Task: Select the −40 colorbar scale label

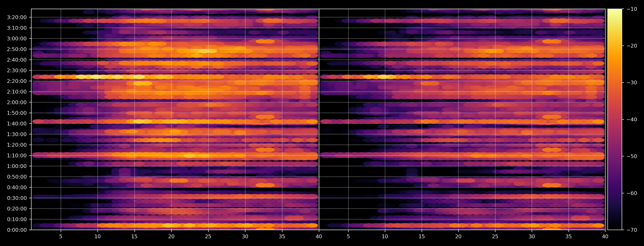Action: coord(632,119)
